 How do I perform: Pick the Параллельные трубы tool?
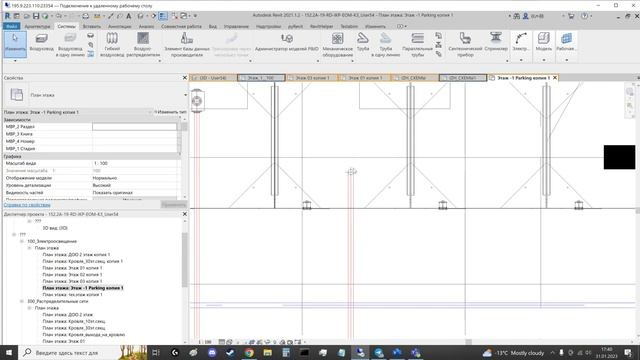pyautogui.click(x=417, y=44)
